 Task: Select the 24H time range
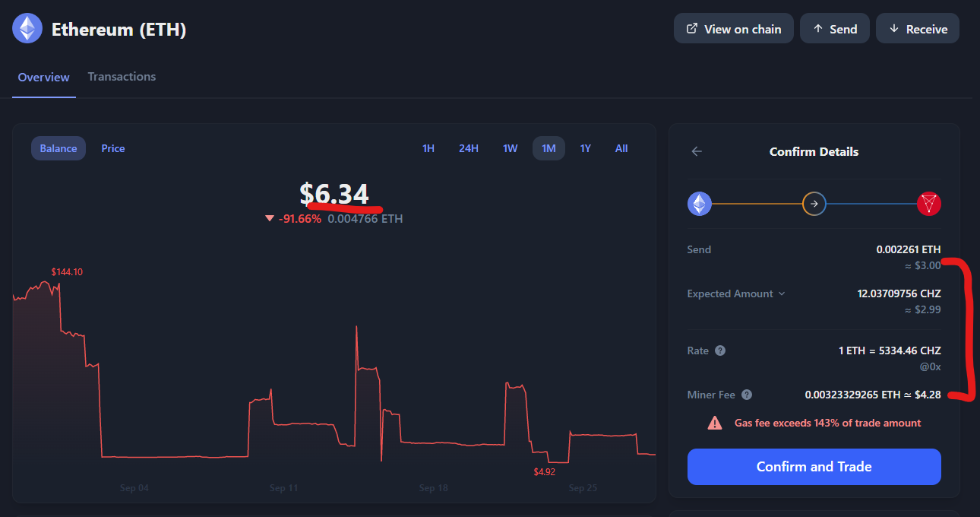point(469,148)
